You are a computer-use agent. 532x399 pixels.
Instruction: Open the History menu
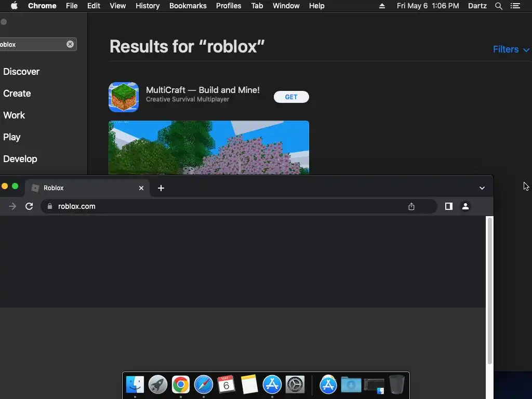tap(148, 6)
